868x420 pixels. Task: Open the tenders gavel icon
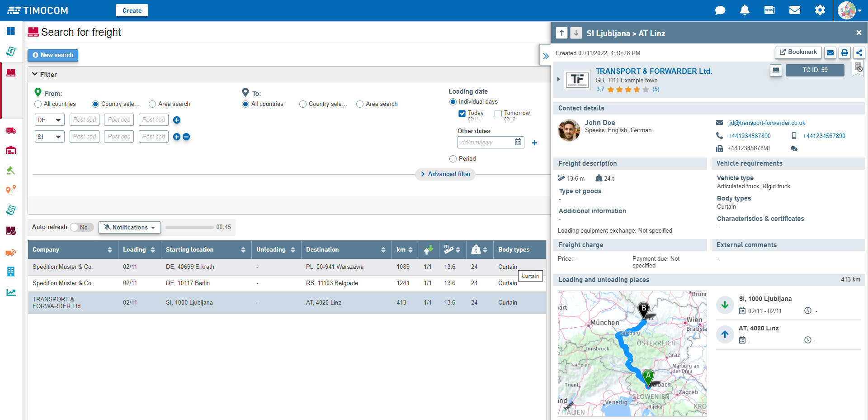pyautogui.click(x=11, y=171)
